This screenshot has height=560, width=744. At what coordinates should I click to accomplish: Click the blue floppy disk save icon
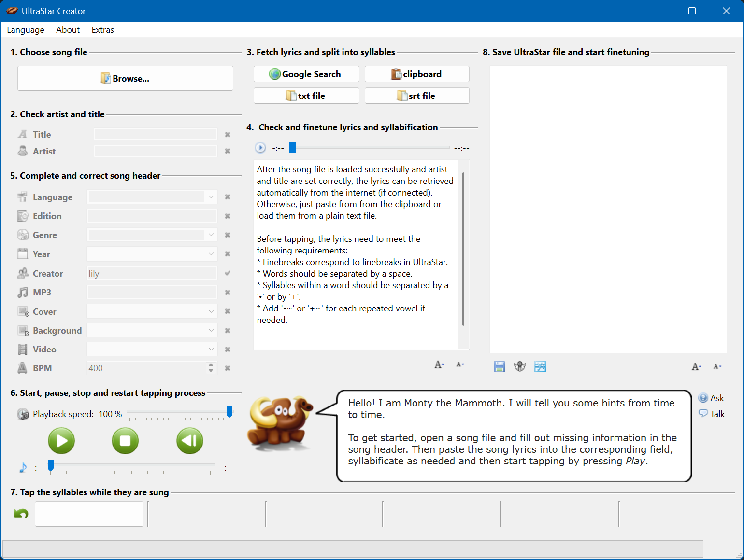(x=499, y=366)
